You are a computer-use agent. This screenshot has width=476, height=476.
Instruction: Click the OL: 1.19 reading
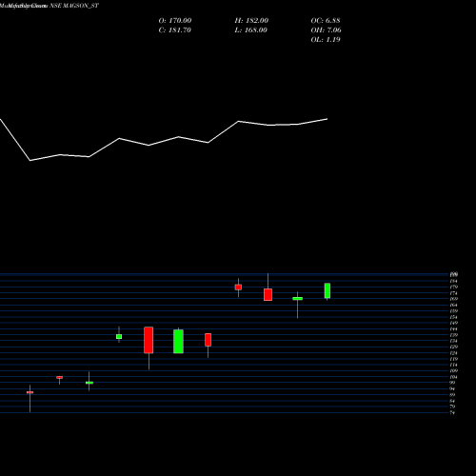coord(326,40)
